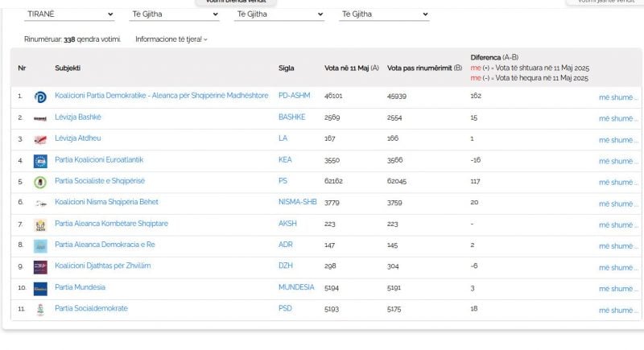644x350 pixels.
Task: Open Lëvizja Atdheu subject link
Action: point(77,138)
